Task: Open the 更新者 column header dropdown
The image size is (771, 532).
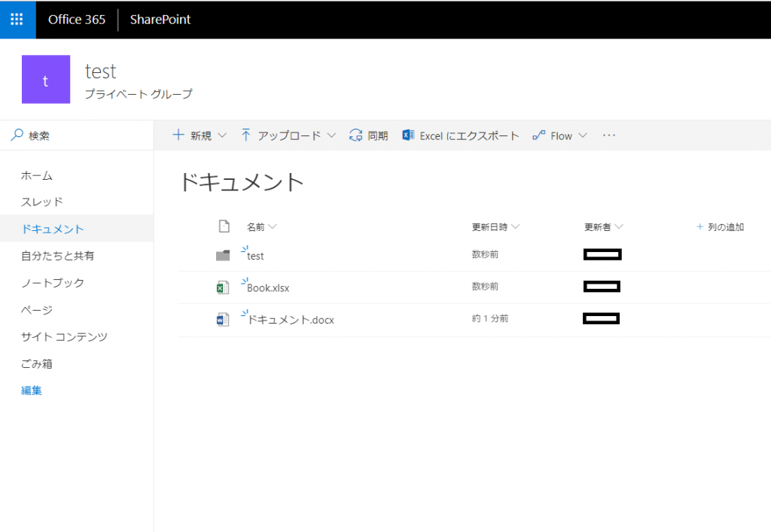Action: (619, 226)
